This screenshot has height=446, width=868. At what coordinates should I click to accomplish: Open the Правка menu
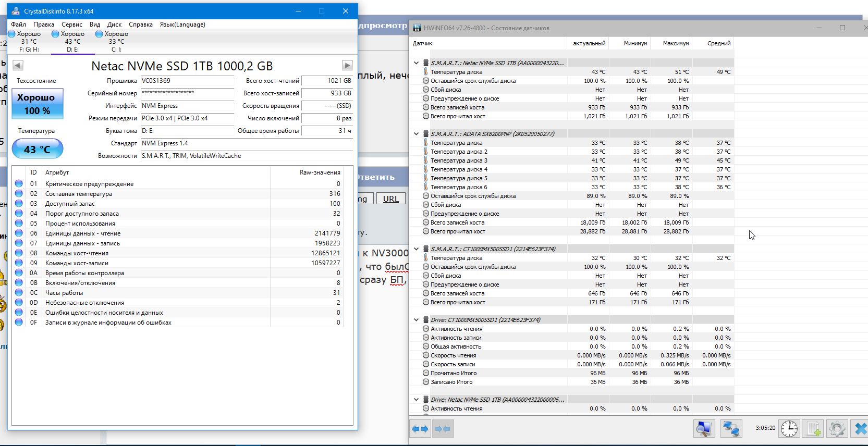[44, 24]
